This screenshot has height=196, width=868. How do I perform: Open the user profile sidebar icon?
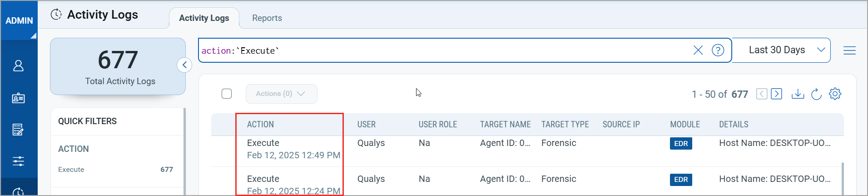point(18,66)
